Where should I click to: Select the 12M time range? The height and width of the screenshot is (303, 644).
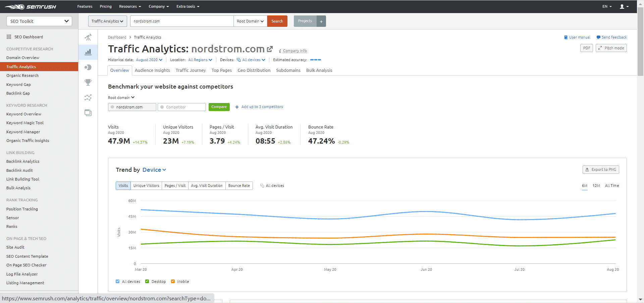click(x=596, y=186)
